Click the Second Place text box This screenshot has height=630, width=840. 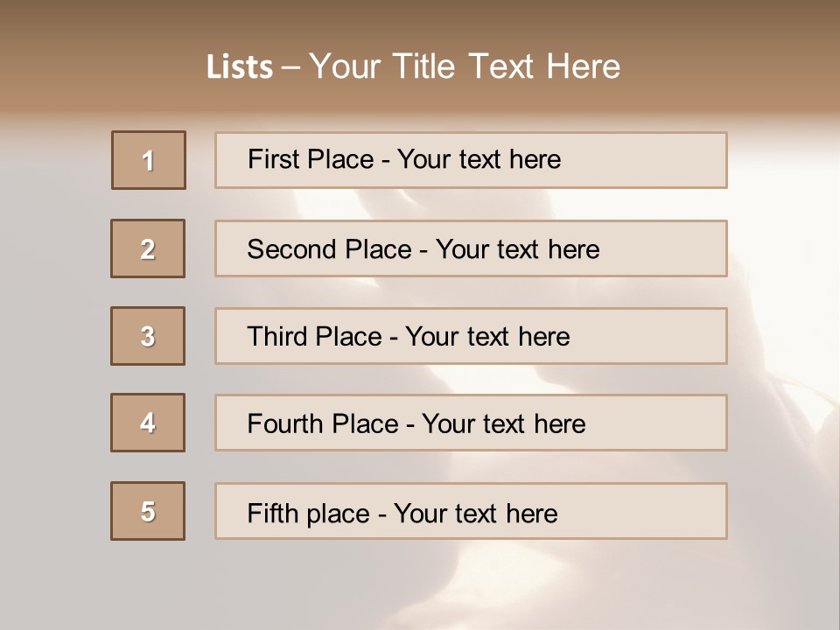click(471, 248)
